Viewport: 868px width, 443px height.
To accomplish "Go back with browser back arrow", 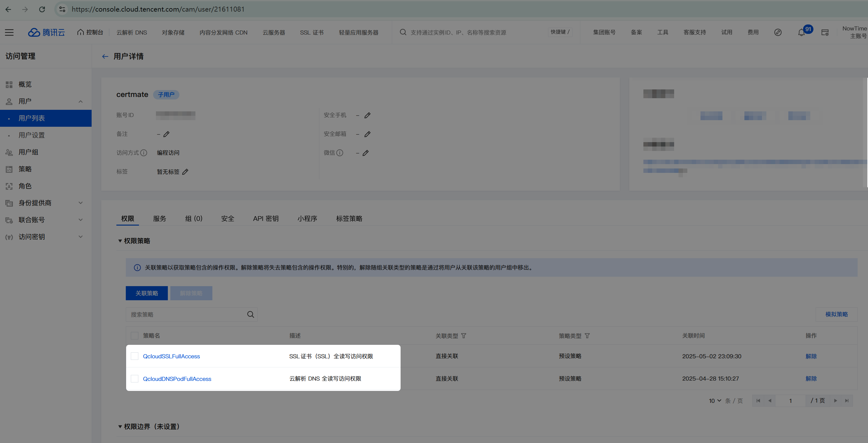I will (x=8, y=9).
